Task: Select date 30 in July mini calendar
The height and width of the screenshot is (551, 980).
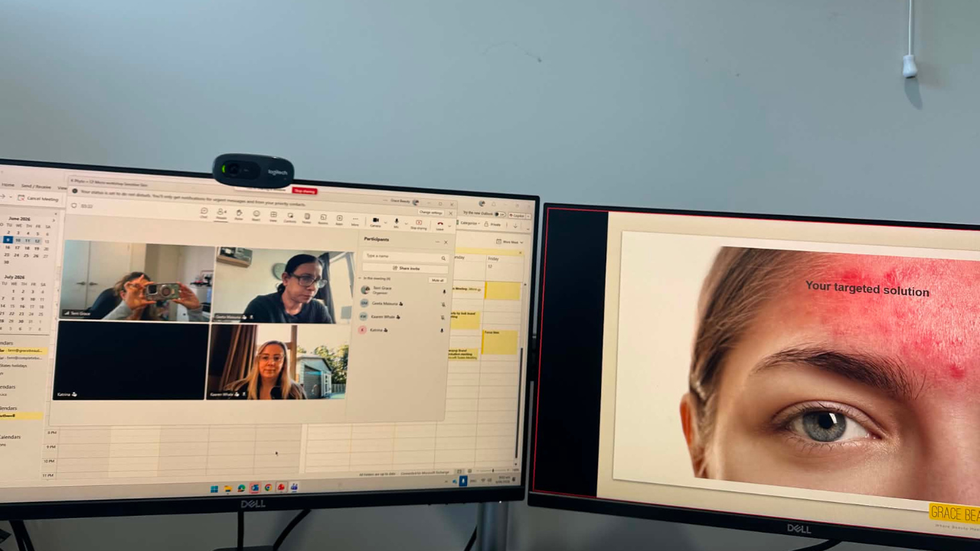Action: coord(21,321)
